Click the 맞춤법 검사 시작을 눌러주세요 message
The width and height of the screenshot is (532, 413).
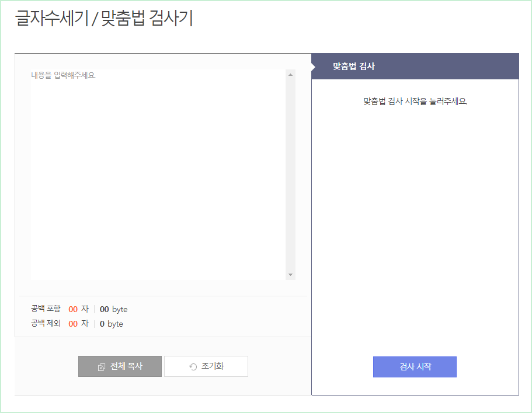click(x=415, y=100)
